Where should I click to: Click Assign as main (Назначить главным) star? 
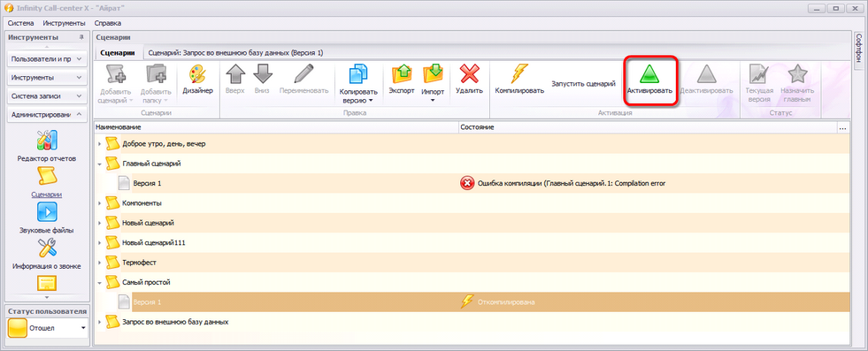797,74
